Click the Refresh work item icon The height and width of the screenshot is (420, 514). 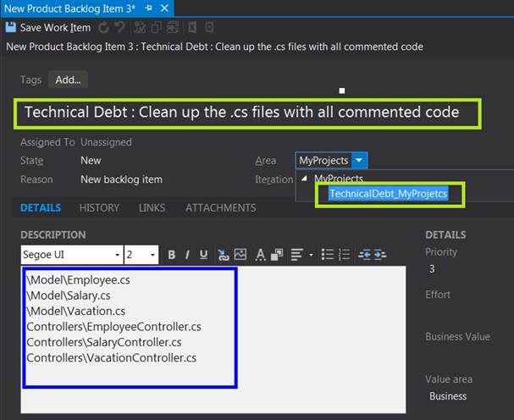[x=103, y=28]
